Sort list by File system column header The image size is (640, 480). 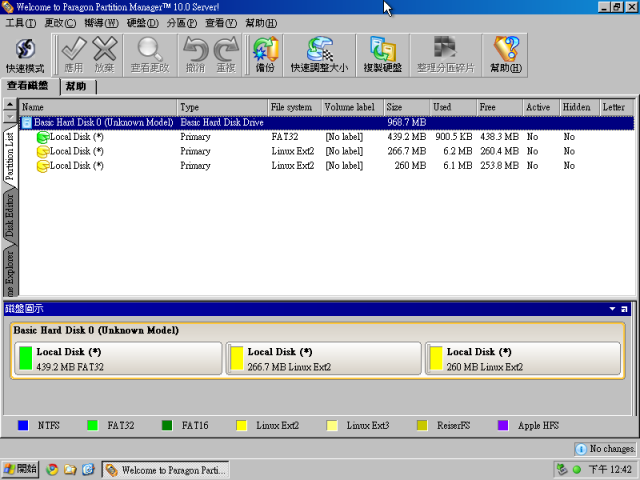click(295, 107)
